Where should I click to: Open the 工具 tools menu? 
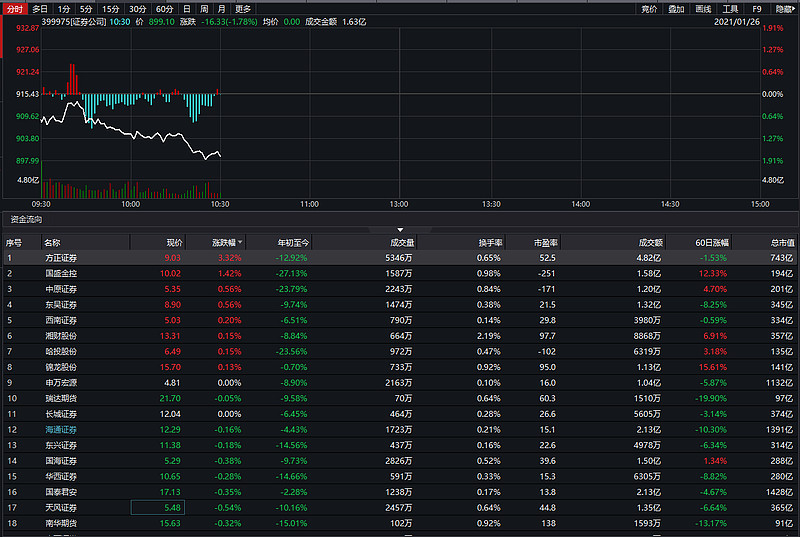tap(730, 8)
